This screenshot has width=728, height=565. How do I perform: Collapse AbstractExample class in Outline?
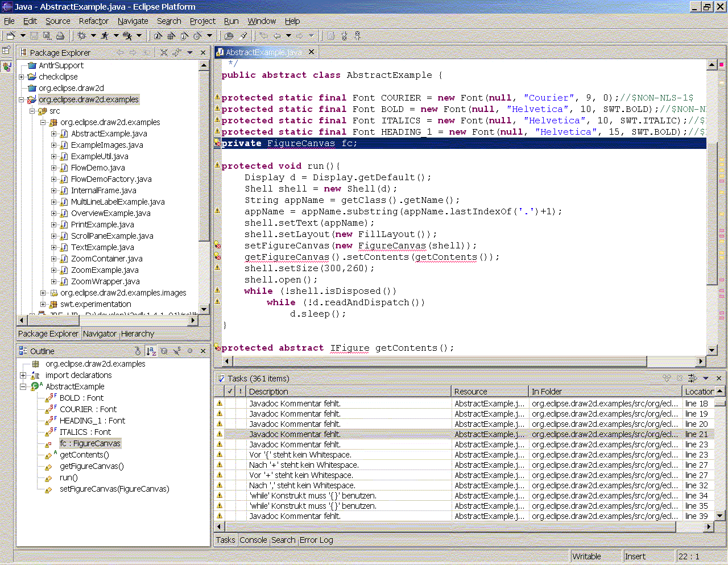[23, 387]
